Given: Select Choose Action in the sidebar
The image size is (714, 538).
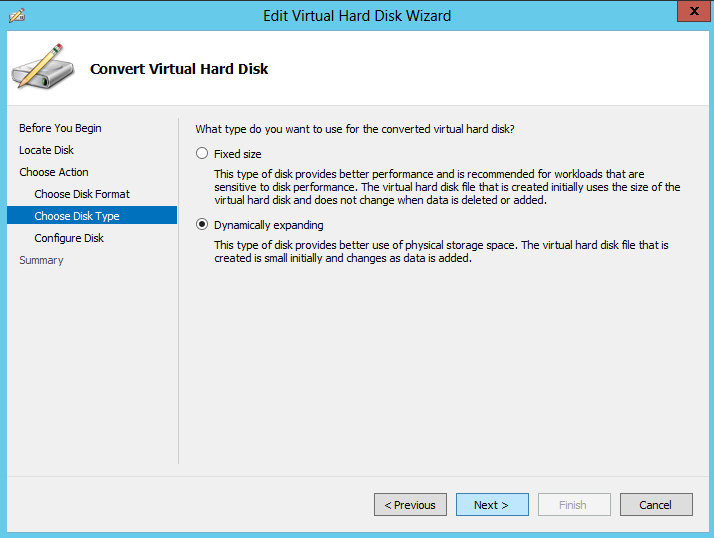Looking at the screenshot, I should click(x=53, y=172).
